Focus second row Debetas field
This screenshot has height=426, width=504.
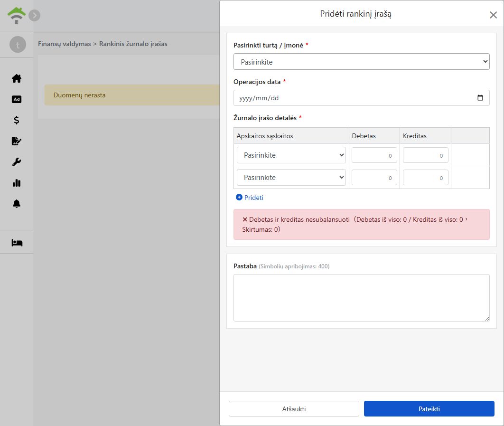(x=374, y=178)
